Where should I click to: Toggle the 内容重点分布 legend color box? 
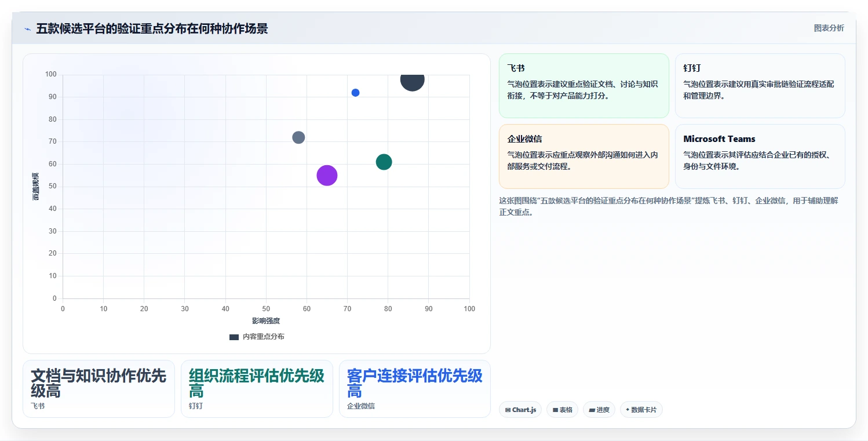234,337
